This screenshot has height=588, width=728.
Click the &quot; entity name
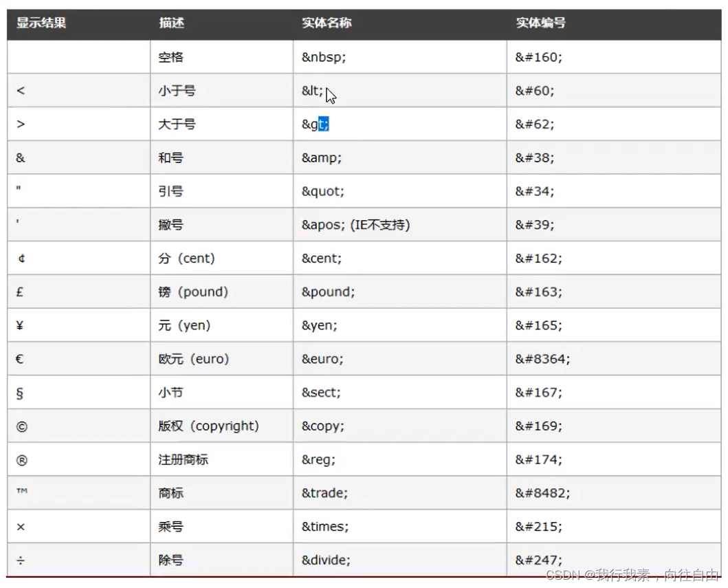click(x=322, y=191)
